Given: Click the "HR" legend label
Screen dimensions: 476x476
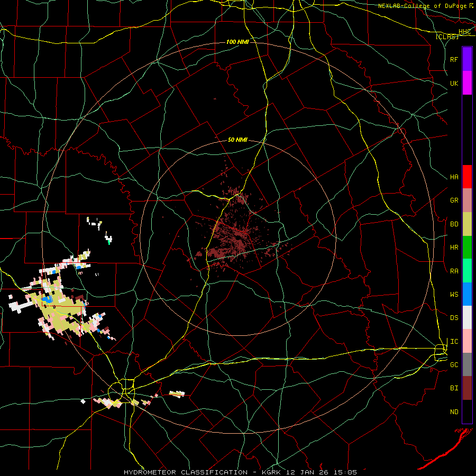Looking at the screenshot, I should [x=454, y=248].
